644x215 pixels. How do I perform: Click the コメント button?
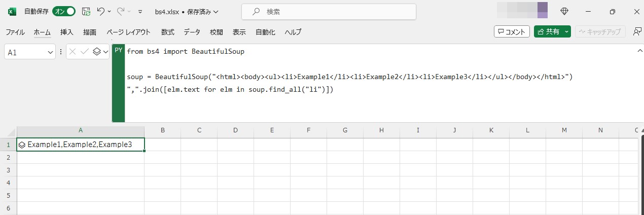point(512,31)
